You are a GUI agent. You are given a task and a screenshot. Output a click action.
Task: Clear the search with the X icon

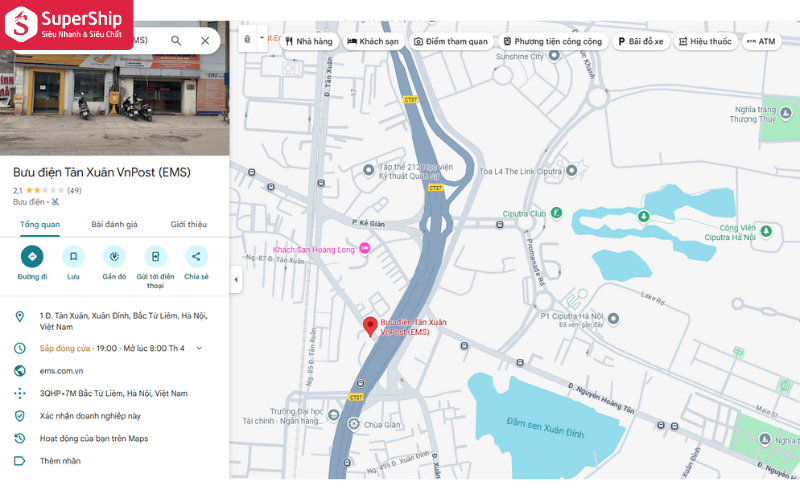pyautogui.click(x=205, y=40)
